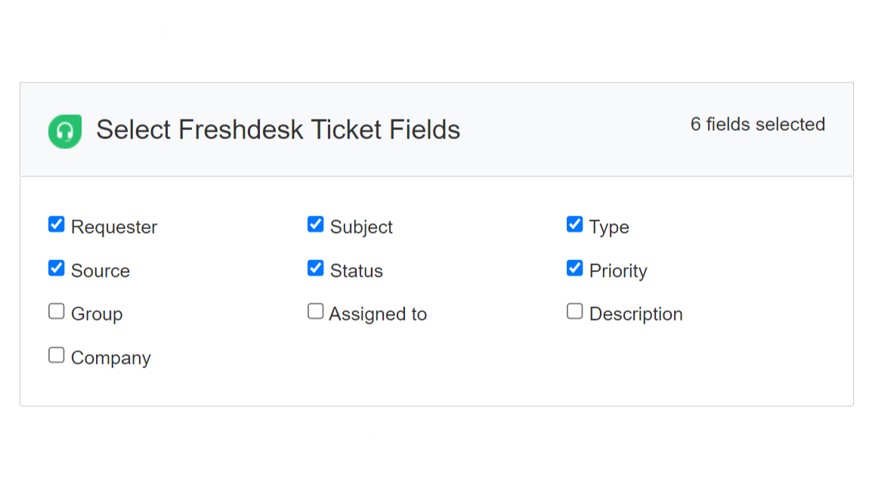Click the '6 fields selected' counter text
The width and height of the screenshot is (872, 496).
(757, 125)
